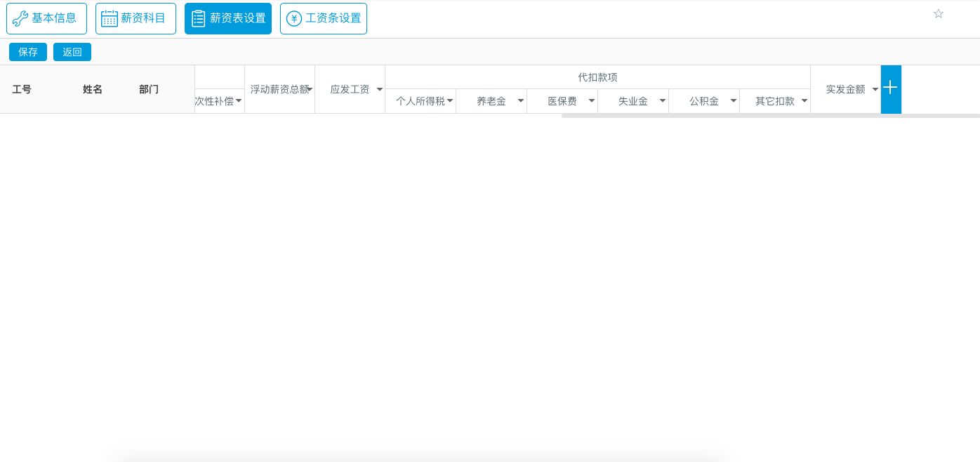This screenshot has width=980, height=462.
Task: Click the star favorite icon
Action: (939, 13)
